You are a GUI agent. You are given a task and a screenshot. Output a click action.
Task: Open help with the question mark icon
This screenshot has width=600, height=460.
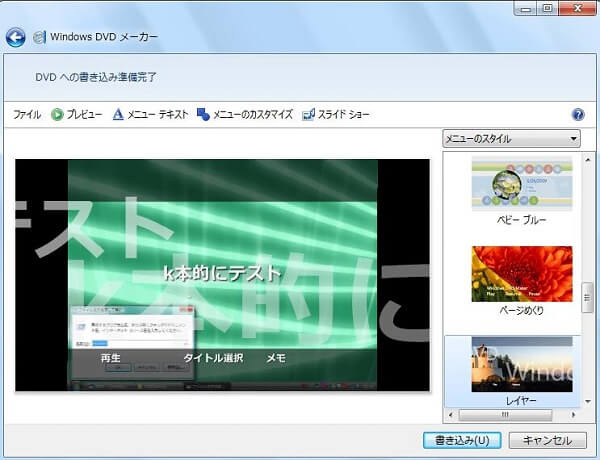point(578,114)
